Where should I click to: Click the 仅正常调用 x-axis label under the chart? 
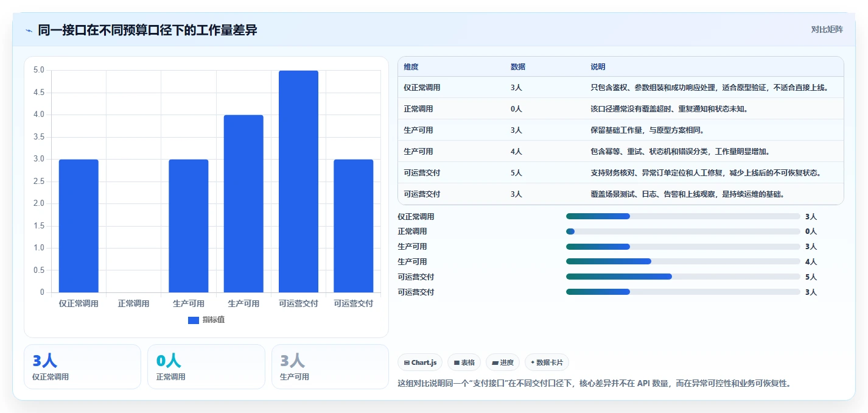tap(79, 303)
